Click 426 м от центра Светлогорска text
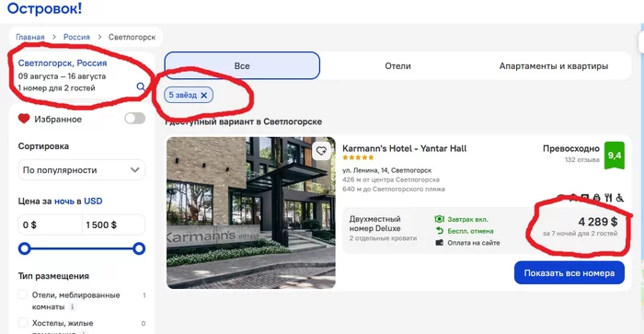The height and width of the screenshot is (334, 644). (x=391, y=179)
